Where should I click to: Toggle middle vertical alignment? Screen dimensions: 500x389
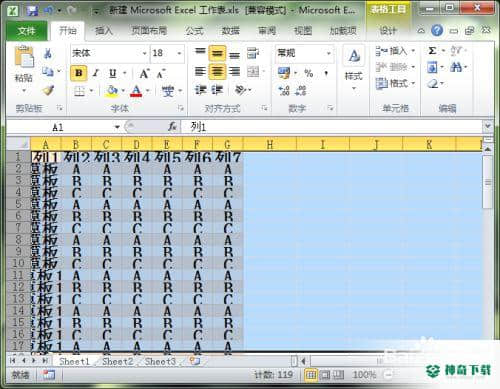(217, 53)
